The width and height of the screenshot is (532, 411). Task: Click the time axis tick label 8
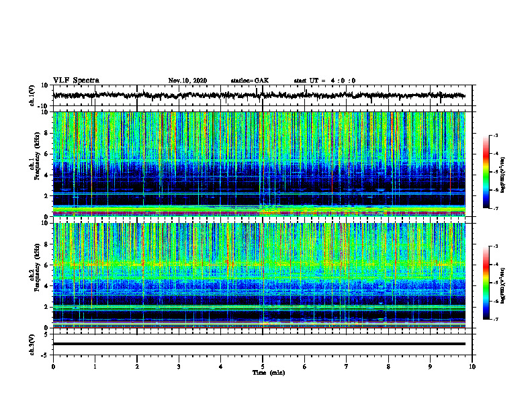tap(388, 367)
